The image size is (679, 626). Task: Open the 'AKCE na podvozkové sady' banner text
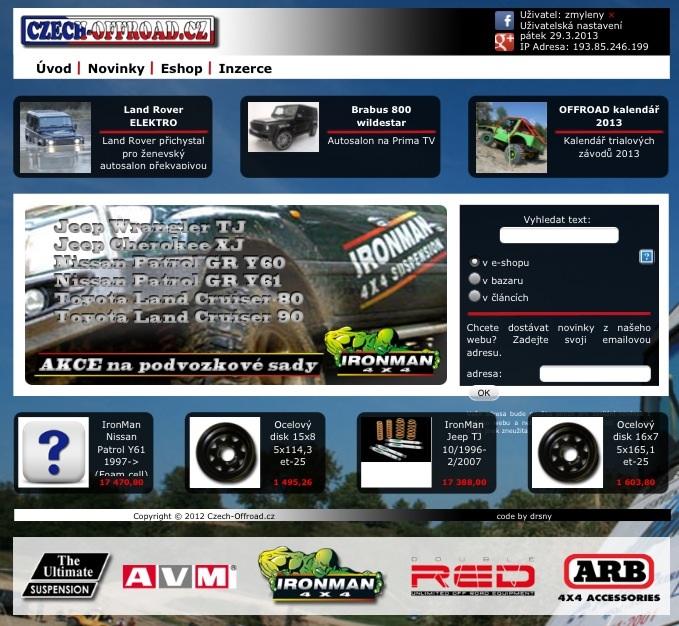point(178,365)
